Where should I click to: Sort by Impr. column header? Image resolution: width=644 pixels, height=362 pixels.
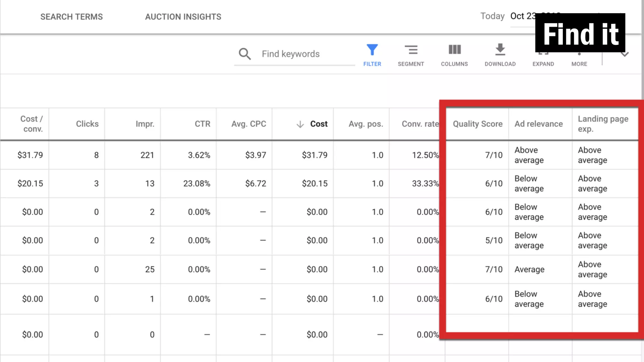coord(145,124)
